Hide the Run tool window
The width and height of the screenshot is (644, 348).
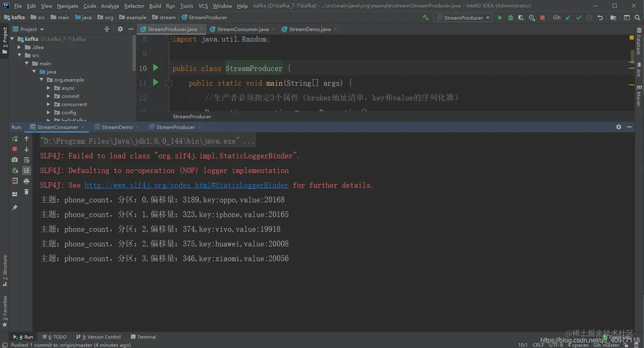coord(629,127)
